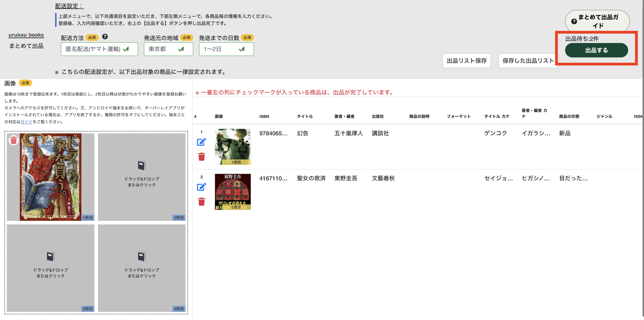Click the 3冊目 drag and drop area
Viewport: 644px width, 320px height.
(x=50, y=268)
